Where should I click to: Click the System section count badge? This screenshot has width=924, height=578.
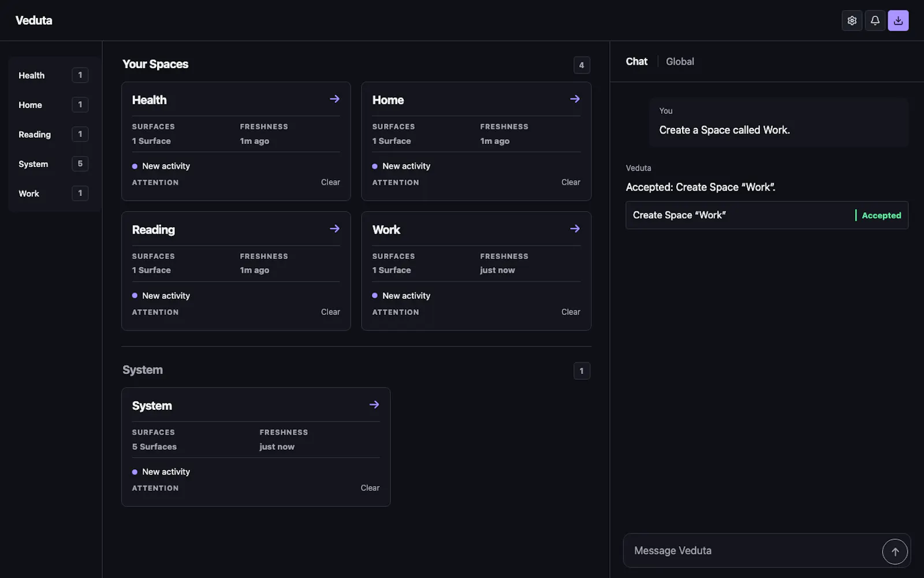point(582,370)
